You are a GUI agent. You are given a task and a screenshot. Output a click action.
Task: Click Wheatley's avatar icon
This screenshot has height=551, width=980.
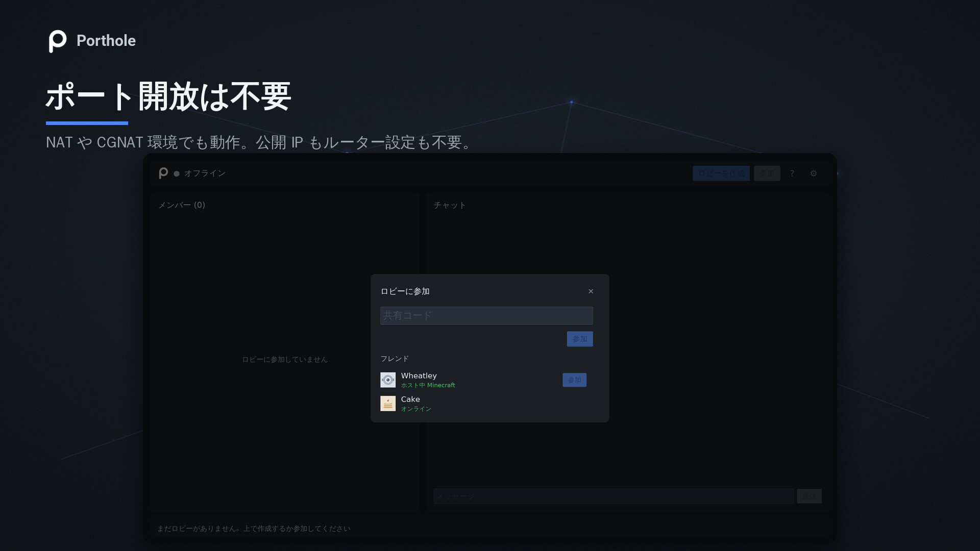(388, 380)
